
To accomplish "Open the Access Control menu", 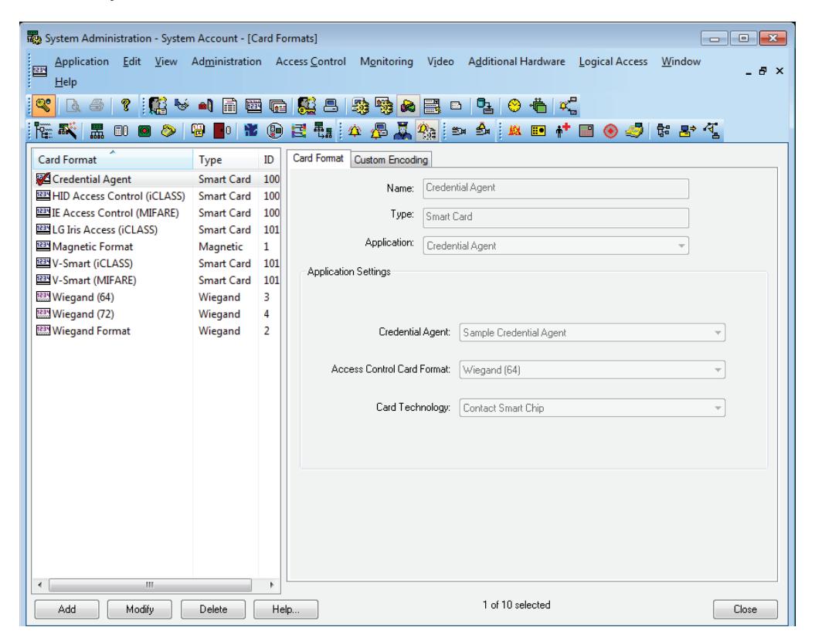I will [311, 61].
